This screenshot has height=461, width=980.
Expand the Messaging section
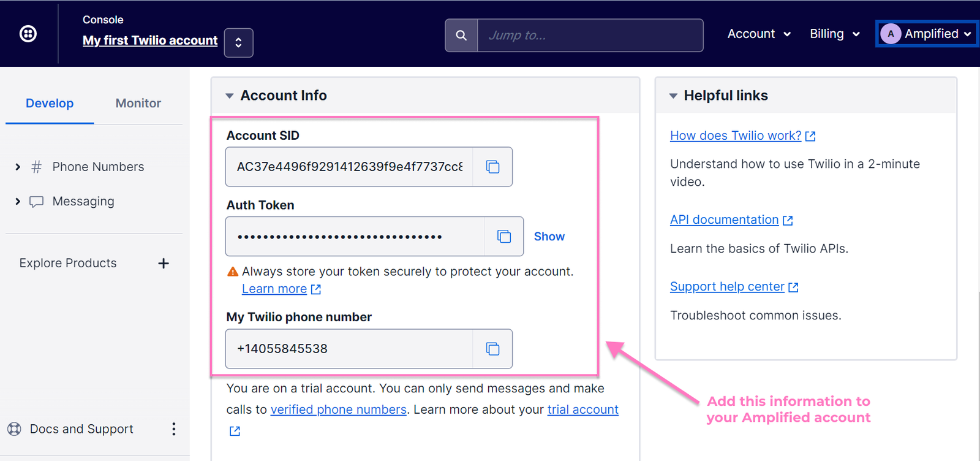click(x=18, y=201)
